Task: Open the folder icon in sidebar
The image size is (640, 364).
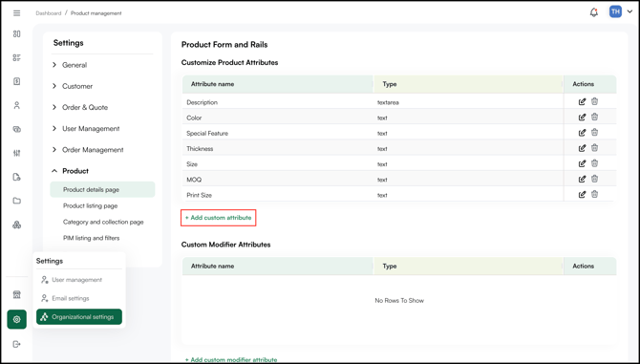Action: point(17,201)
